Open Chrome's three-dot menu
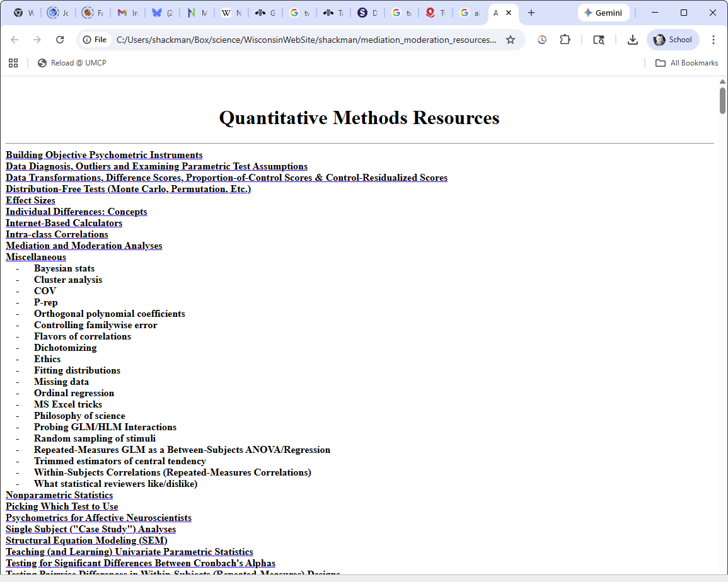The width and height of the screenshot is (728, 582). [x=714, y=40]
